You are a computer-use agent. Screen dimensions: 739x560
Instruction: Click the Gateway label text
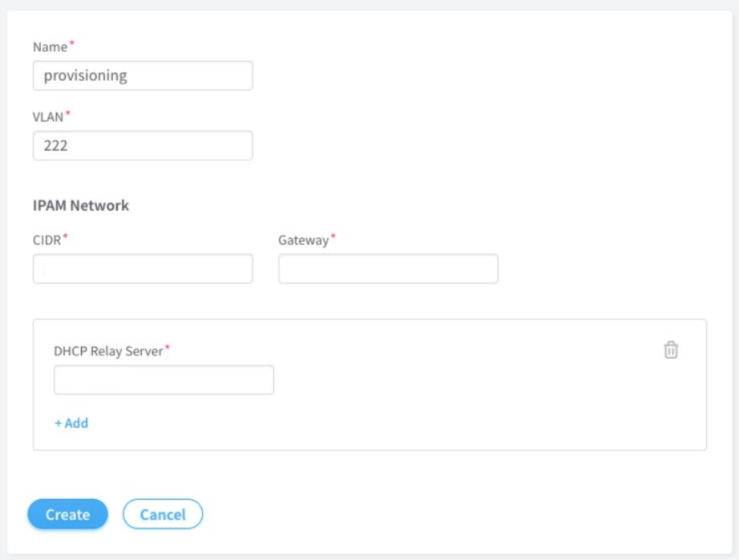click(x=303, y=240)
